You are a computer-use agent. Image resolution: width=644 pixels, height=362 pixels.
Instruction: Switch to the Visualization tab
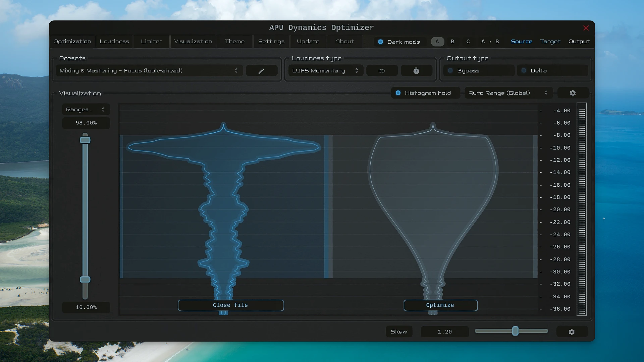(193, 42)
